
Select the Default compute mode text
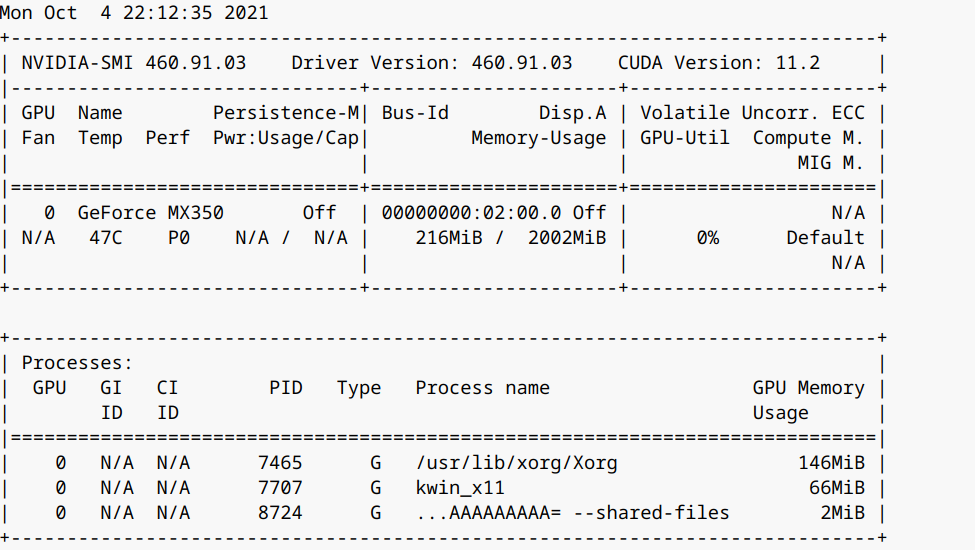(x=825, y=238)
